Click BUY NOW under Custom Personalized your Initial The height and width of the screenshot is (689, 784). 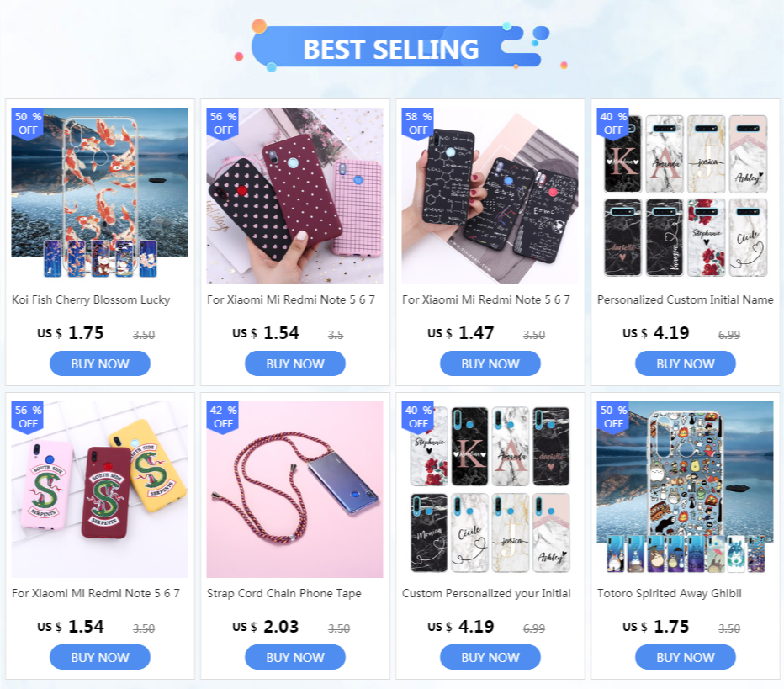(490, 657)
